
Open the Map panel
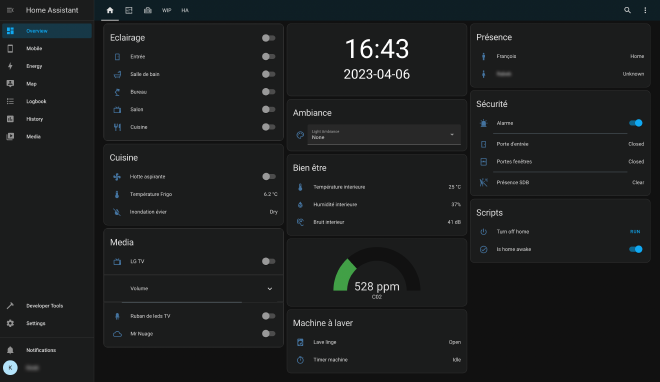point(47,84)
